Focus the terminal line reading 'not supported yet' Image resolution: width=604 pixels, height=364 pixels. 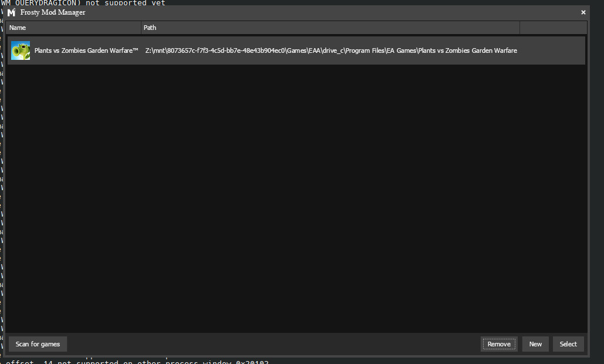117,2
